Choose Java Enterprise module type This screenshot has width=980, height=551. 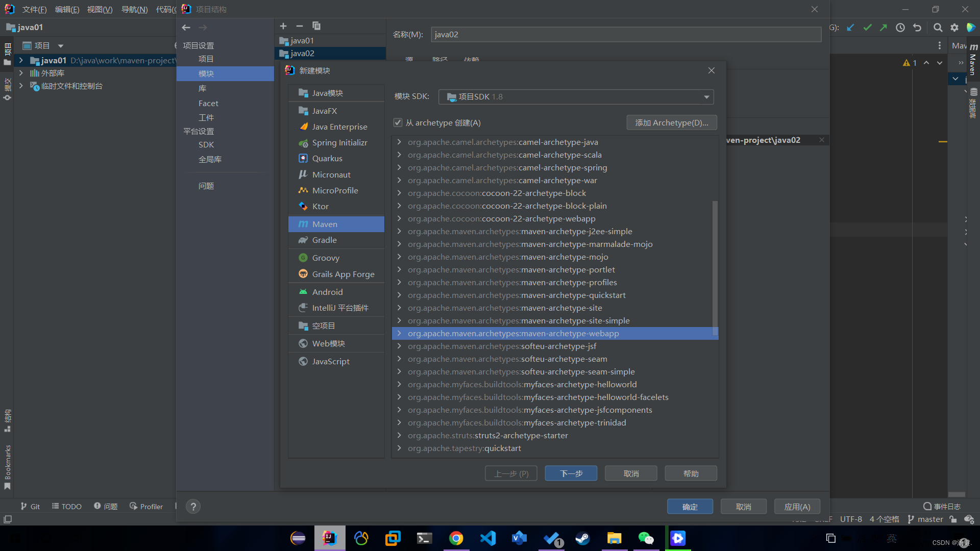pos(336,127)
